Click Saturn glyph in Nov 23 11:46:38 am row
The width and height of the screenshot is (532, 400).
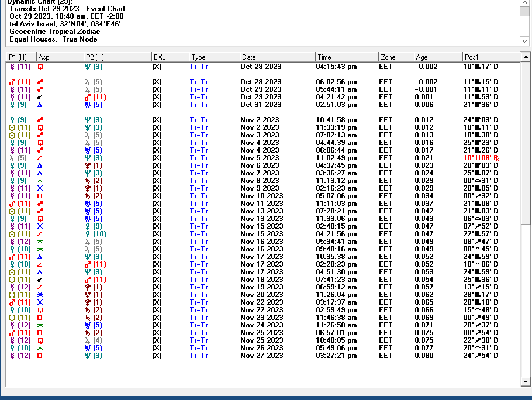(x=88, y=318)
